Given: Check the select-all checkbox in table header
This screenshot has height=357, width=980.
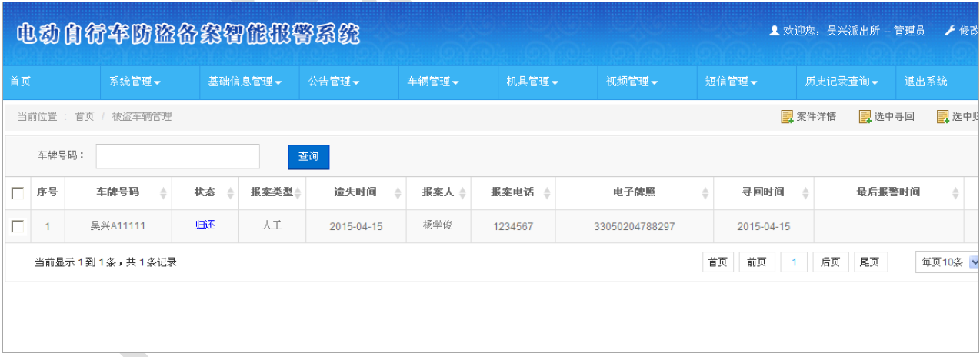Looking at the screenshot, I should 18,193.
